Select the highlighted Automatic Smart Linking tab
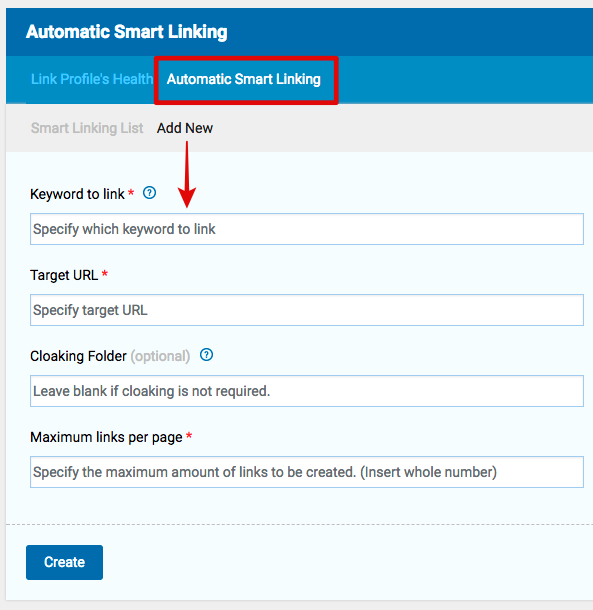 click(x=244, y=79)
